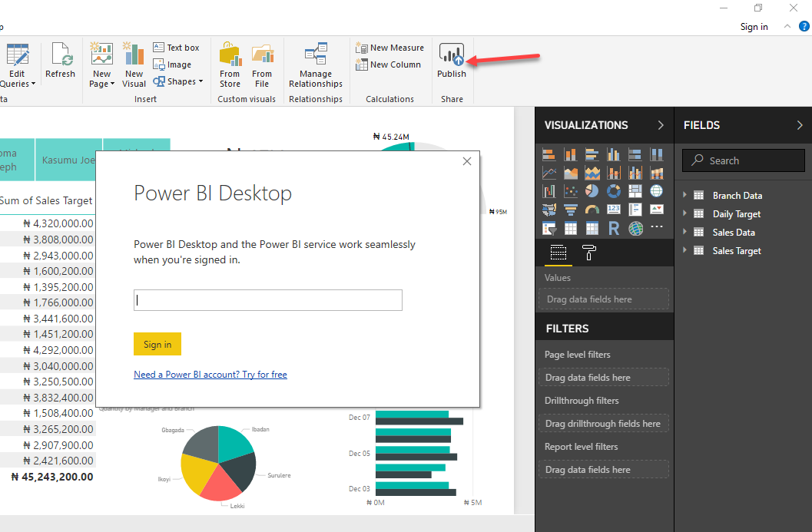The height and width of the screenshot is (532, 812).
Task: Select the pie chart visualization icon
Action: (592, 190)
